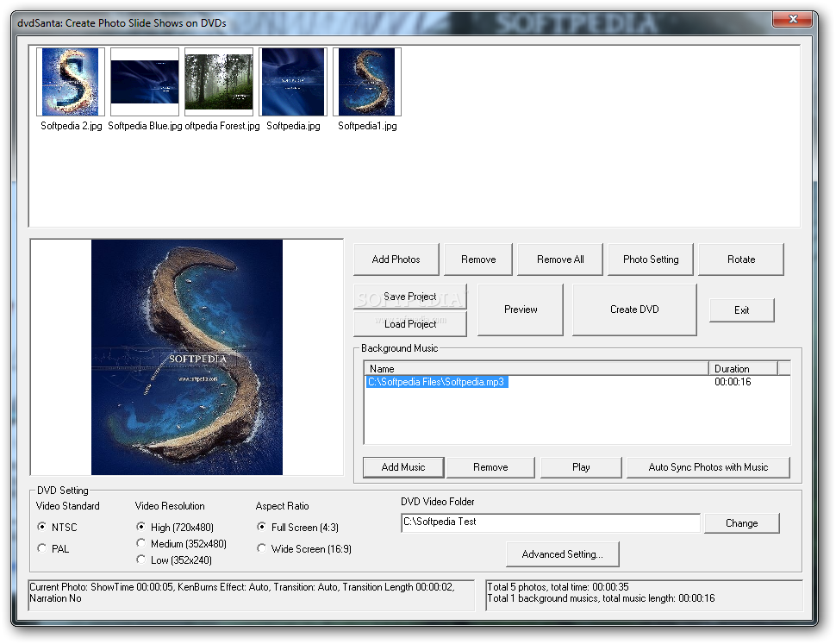The image size is (836, 644).
Task: Preview the slide show
Action: tap(521, 309)
